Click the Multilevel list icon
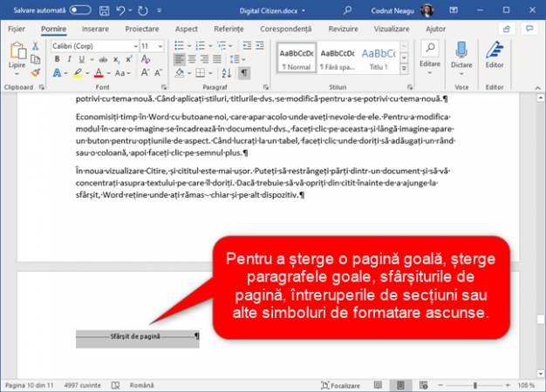Viewport: 546px width, 392px height. click(x=222, y=45)
